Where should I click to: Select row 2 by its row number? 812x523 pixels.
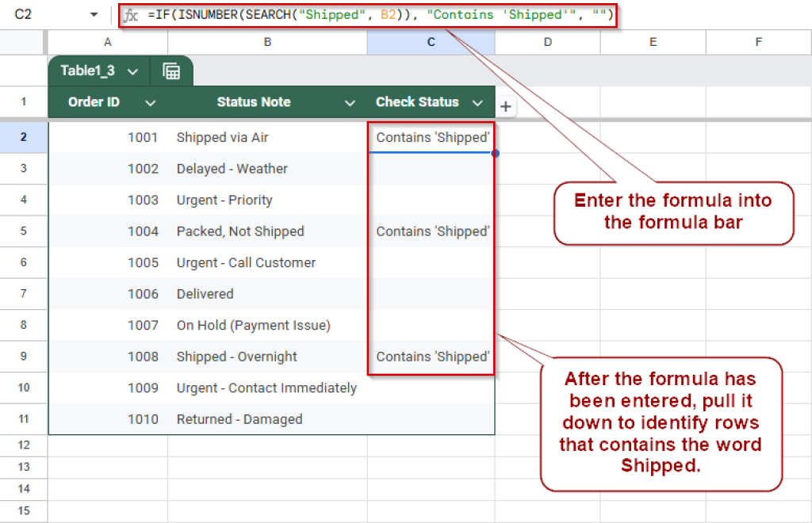click(23, 137)
